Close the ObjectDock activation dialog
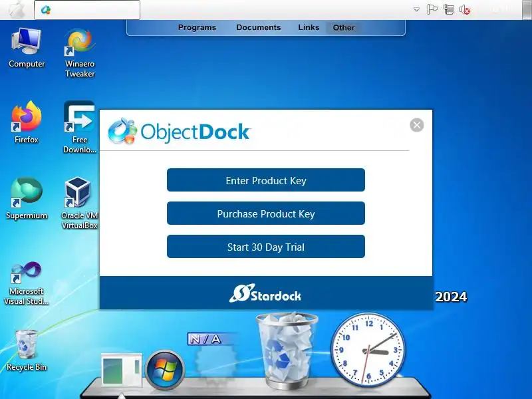The width and height of the screenshot is (532, 399). click(417, 125)
